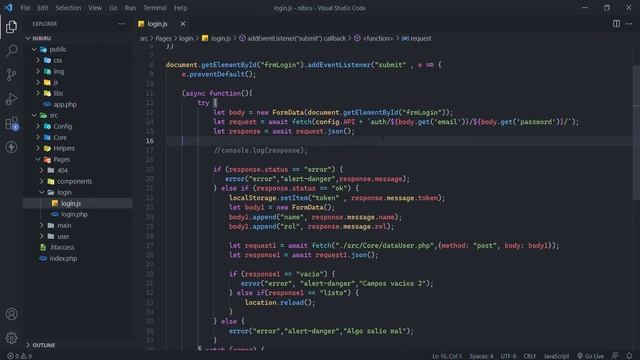Click the request symbol breadcrumb
The height and width of the screenshot is (360, 640).
[416, 38]
